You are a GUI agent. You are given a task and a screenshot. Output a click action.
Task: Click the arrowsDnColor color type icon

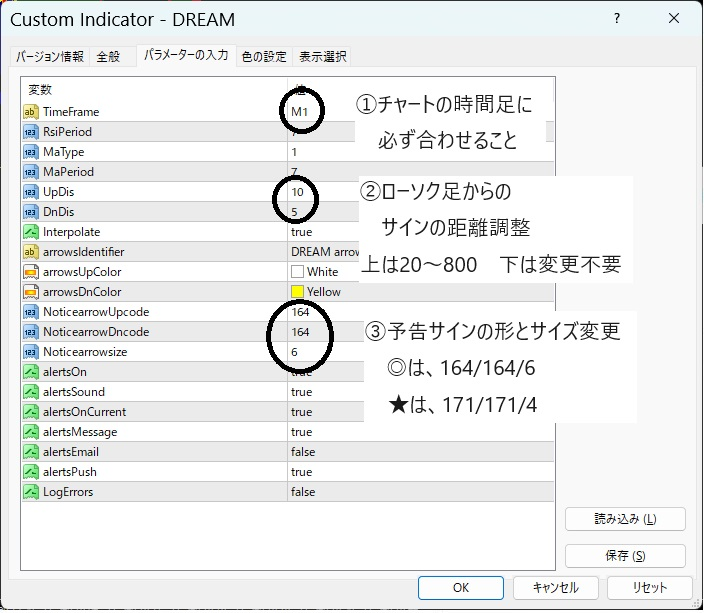click(x=31, y=291)
